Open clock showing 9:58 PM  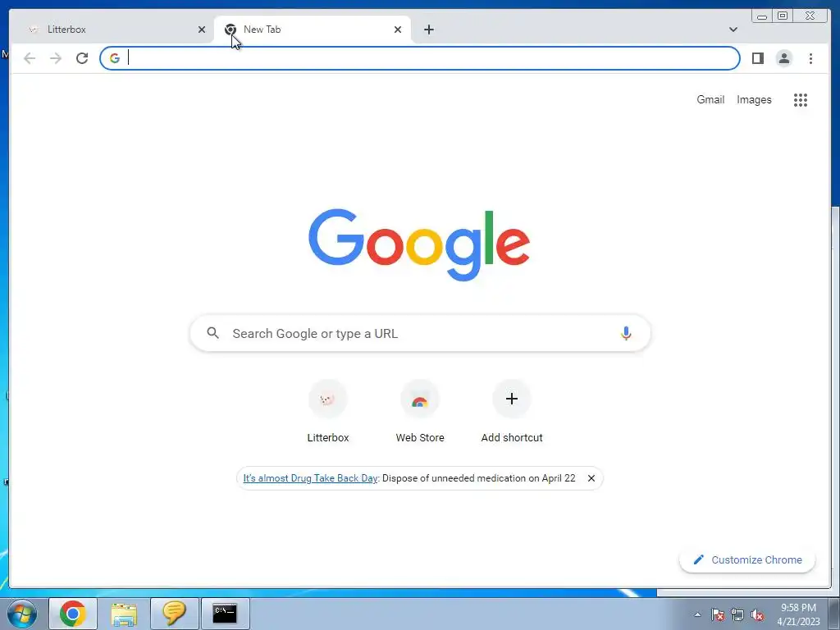pyautogui.click(x=798, y=614)
